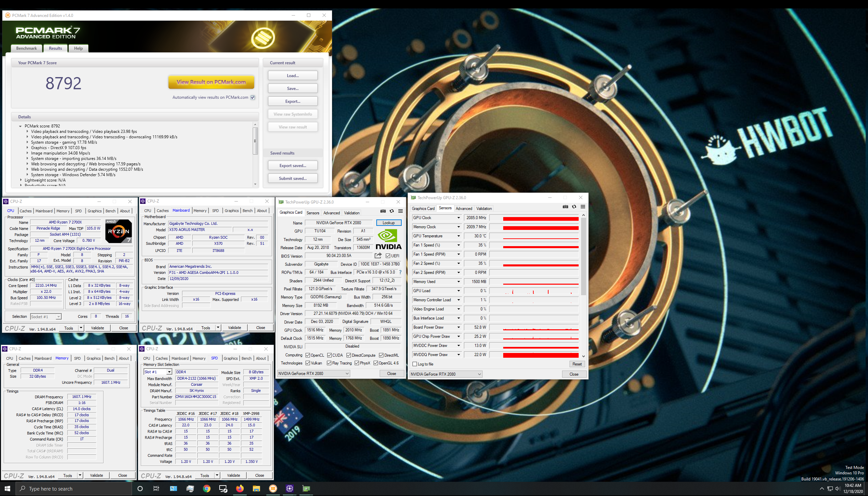Open the GPU Clock sensor dropdown arrow
868x496 pixels.
(x=459, y=218)
